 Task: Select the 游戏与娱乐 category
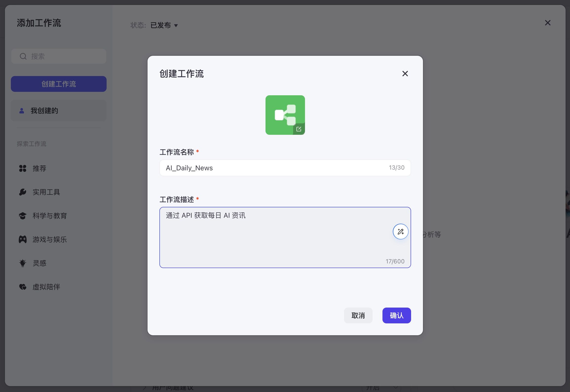tap(50, 239)
